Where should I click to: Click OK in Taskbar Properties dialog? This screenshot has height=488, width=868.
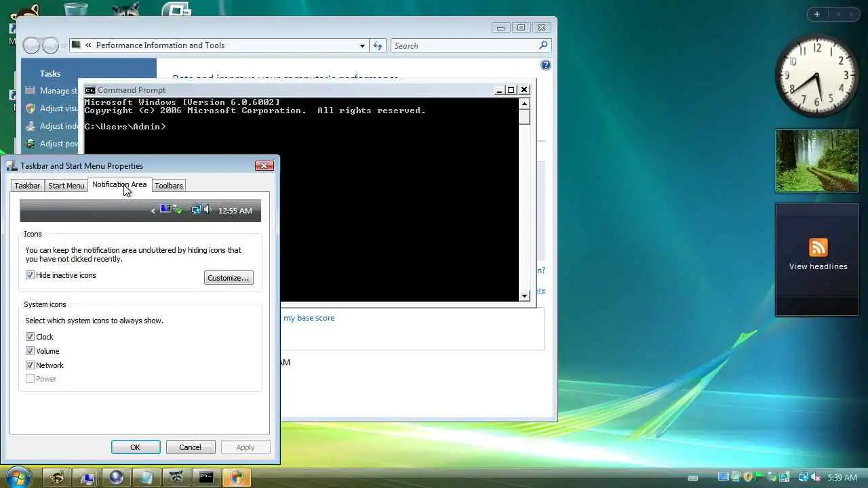(136, 447)
